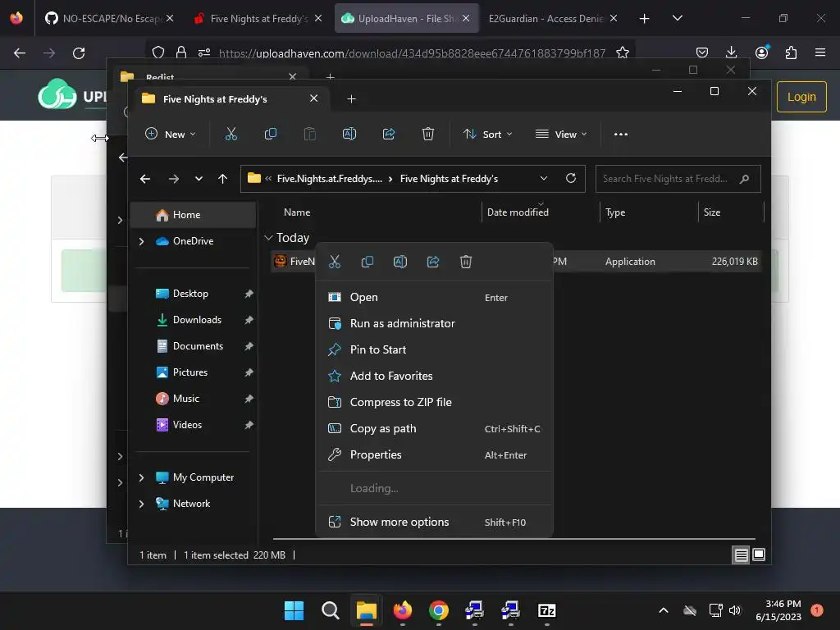
Task: Click Delete trash icon in Explorer toolbar
Action: 427,134
